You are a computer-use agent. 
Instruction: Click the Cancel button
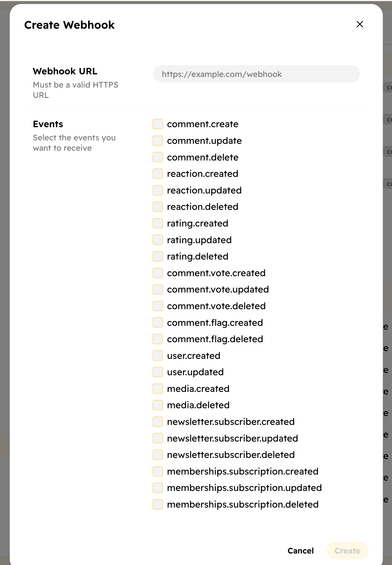(x=300, y=550)
